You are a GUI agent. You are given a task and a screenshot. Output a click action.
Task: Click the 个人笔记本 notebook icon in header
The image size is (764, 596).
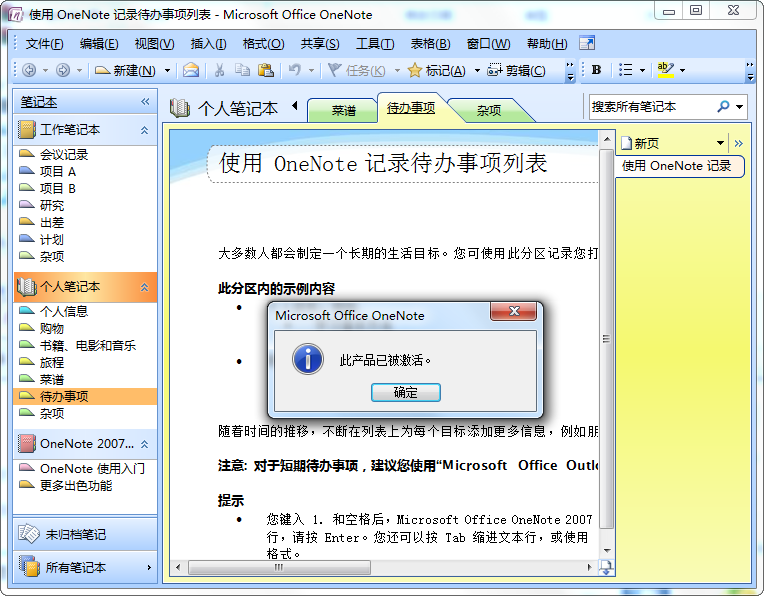click(180, 108)
